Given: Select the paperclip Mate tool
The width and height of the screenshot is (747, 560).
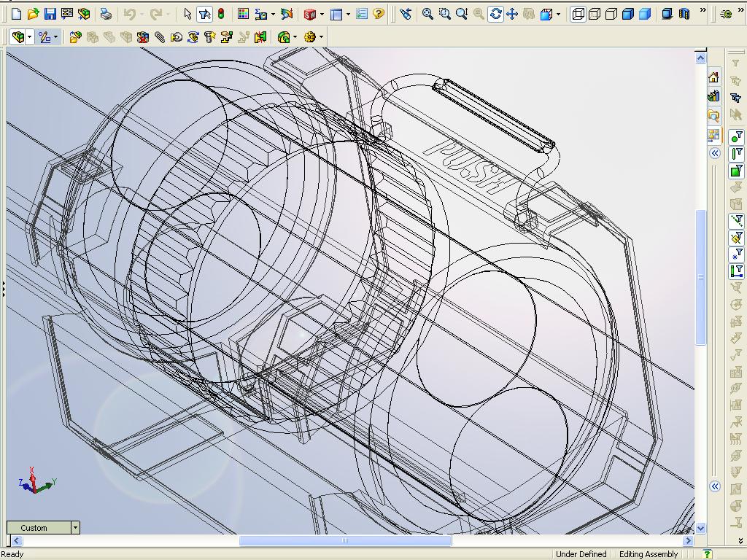Looking at the screenshot, I should (160, 37).
